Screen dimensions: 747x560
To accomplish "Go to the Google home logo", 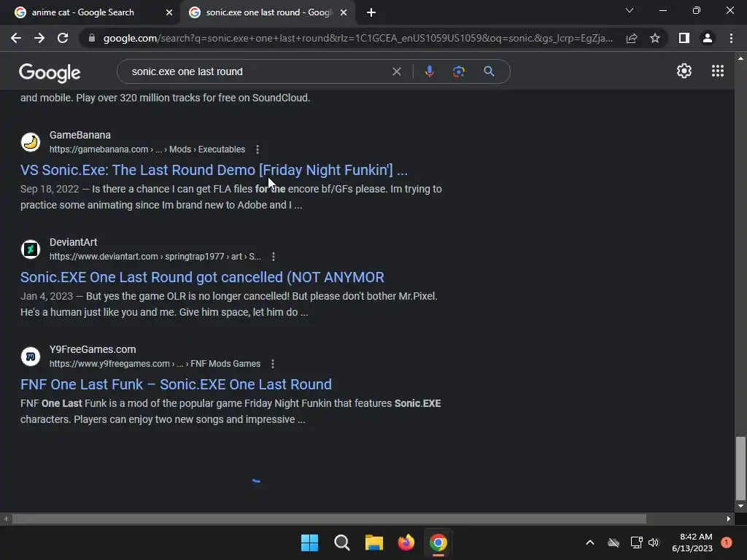I will click(50, 72).
